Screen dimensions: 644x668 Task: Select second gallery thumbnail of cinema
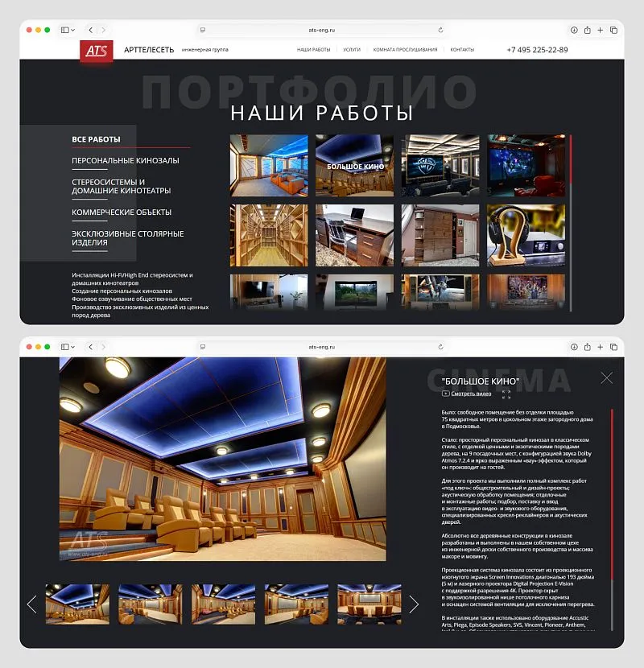click(x=151, y=604)
